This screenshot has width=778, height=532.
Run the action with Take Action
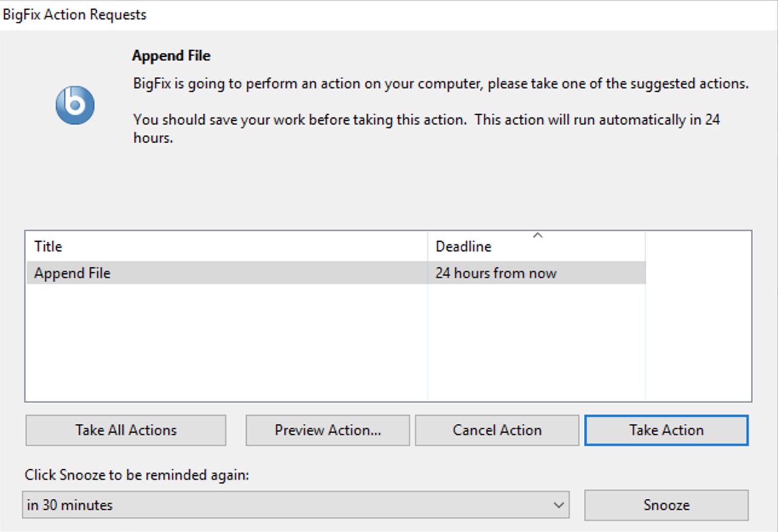[x=666, y=430]
